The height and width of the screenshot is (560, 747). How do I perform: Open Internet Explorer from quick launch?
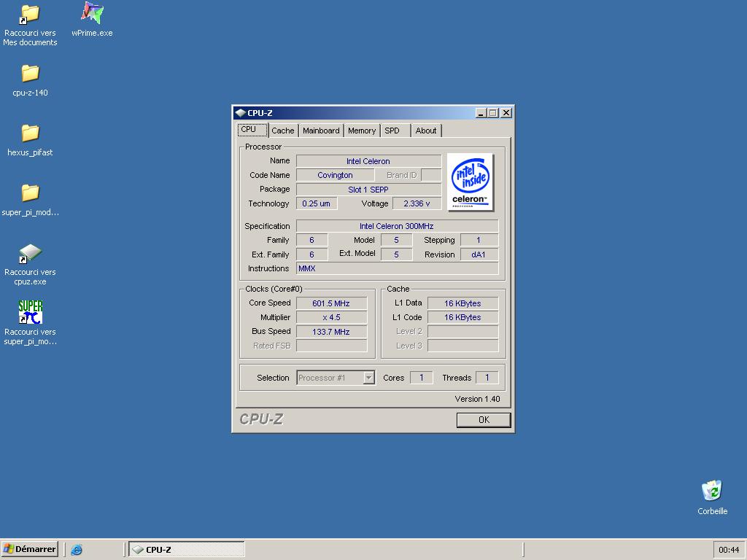click(76, 550)
